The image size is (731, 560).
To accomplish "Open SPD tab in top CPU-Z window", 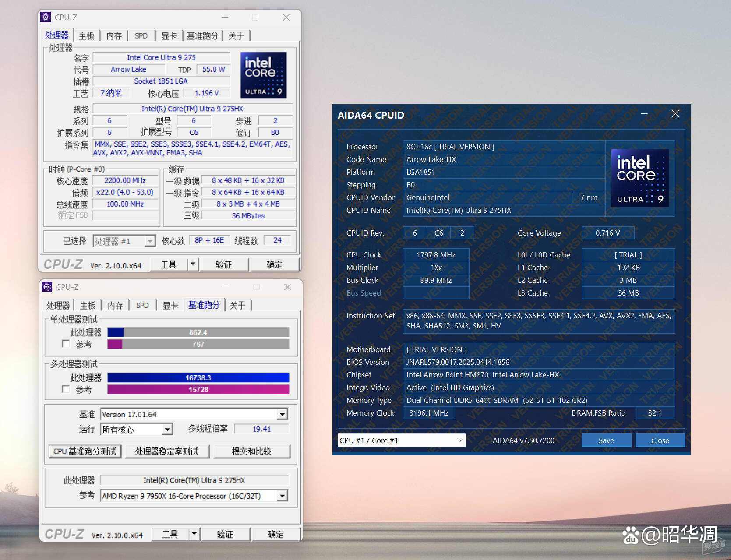I will [x=141, y=35].
